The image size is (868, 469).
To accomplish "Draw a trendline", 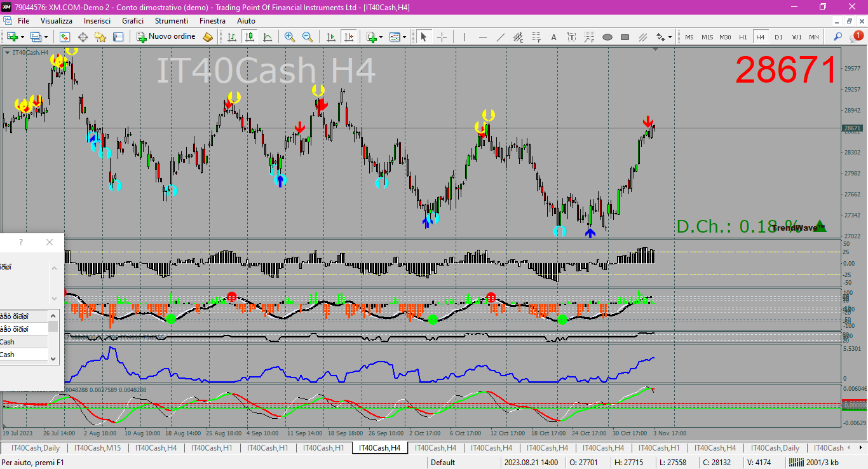I will (x=501, y=37).
